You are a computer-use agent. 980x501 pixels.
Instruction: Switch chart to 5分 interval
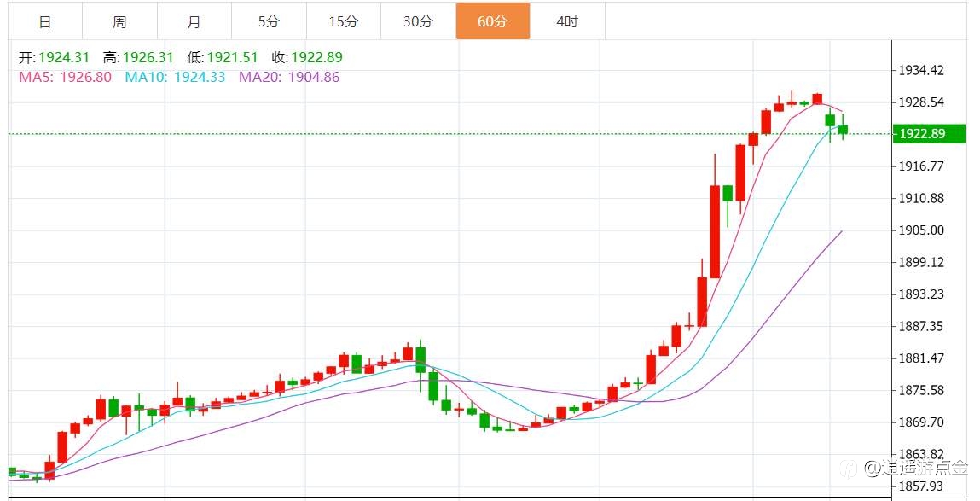[x=269, y=21]
